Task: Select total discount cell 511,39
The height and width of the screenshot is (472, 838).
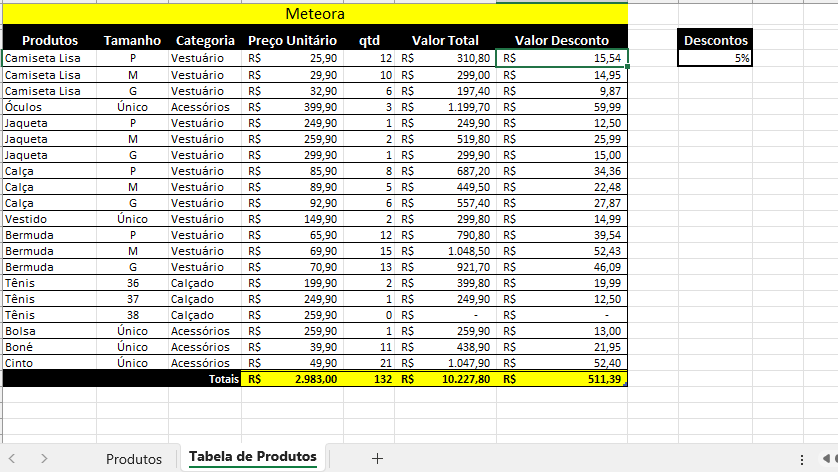Action: tap(562, 379)
